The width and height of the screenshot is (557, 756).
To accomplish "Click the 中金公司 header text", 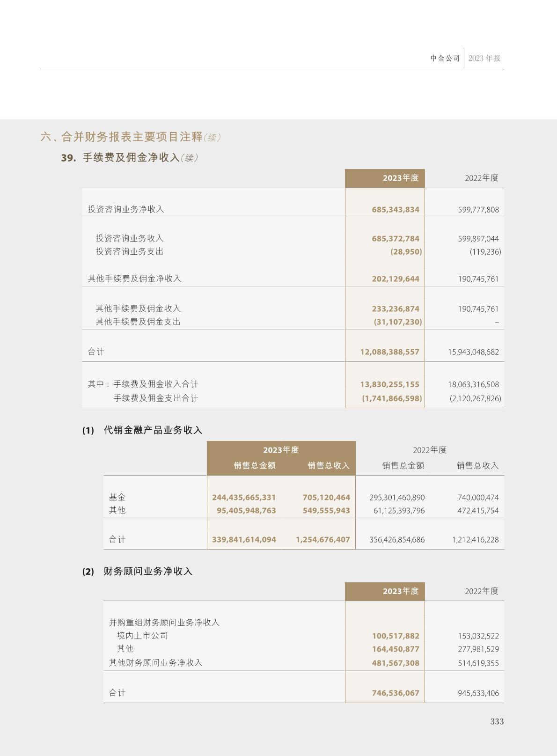I will [445, 59].
